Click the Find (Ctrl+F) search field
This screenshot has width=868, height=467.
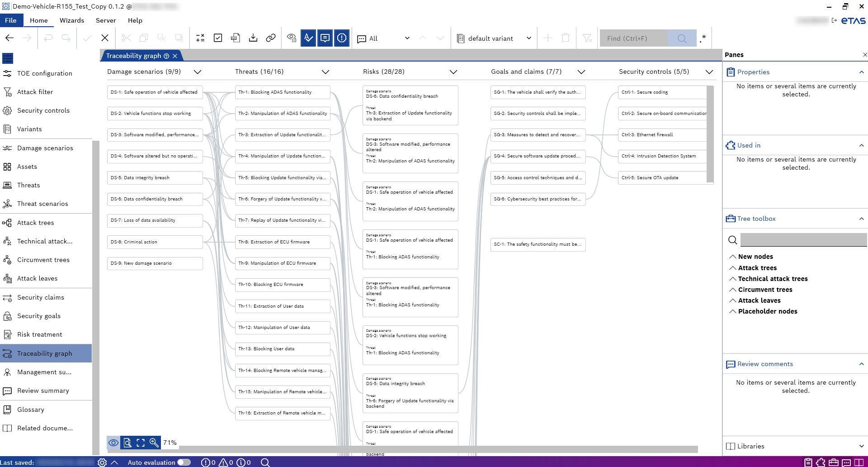(x=634, y=38)
